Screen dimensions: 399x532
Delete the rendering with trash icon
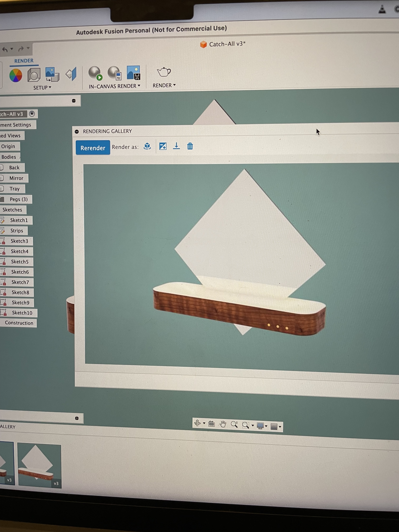point(190,146)
